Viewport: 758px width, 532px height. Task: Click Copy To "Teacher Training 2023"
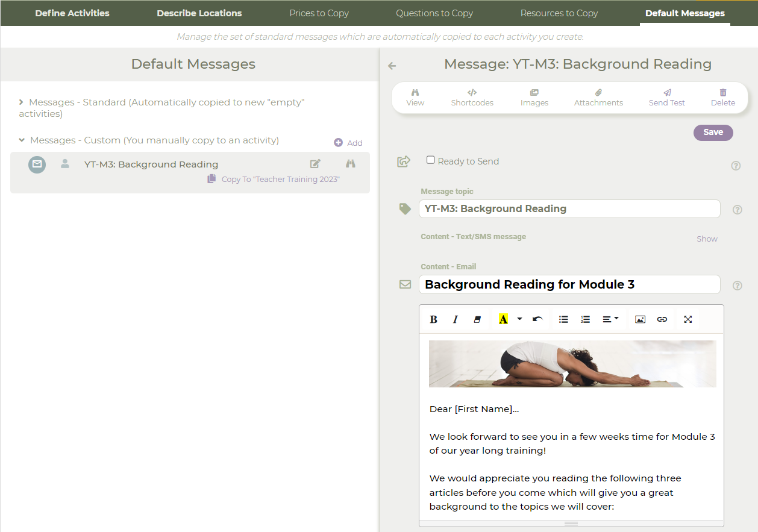tap(274, 179)
